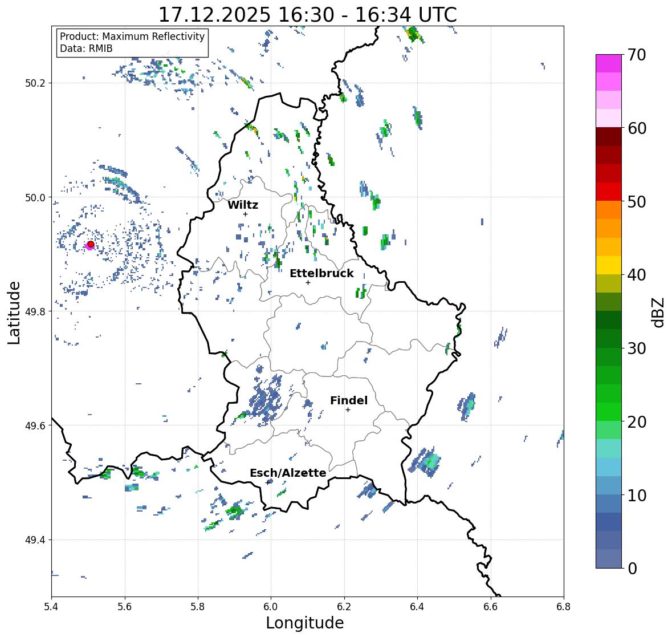Click the colorbar tick label 0
Screen dimensions: 672x637
click(632, 569)
